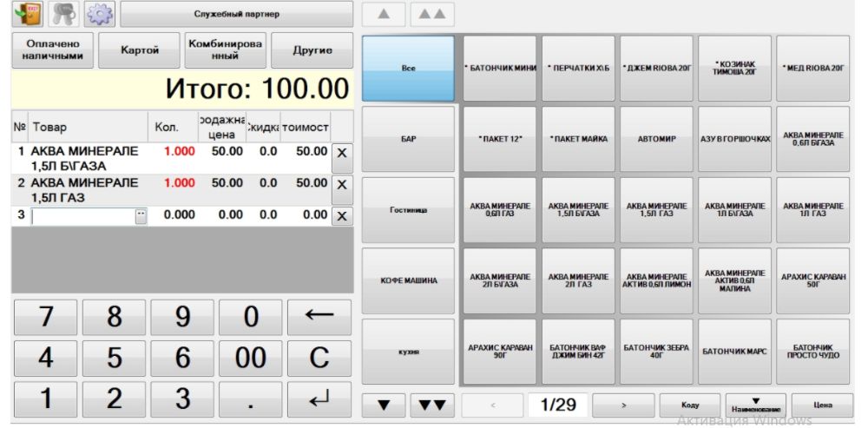The width and height of the screenshot is (868, 428).
Task: Add АВТОМИР product
Action: coord(656,139)
